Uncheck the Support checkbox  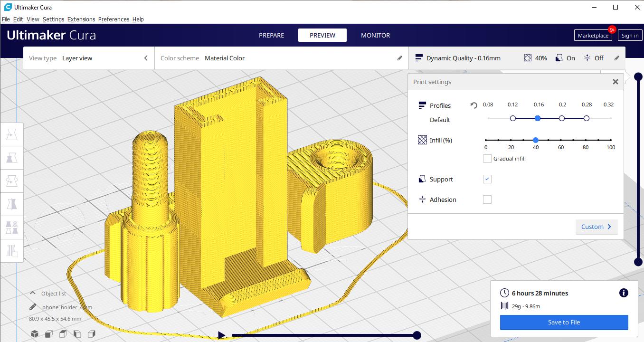click(x=487, y=179)
